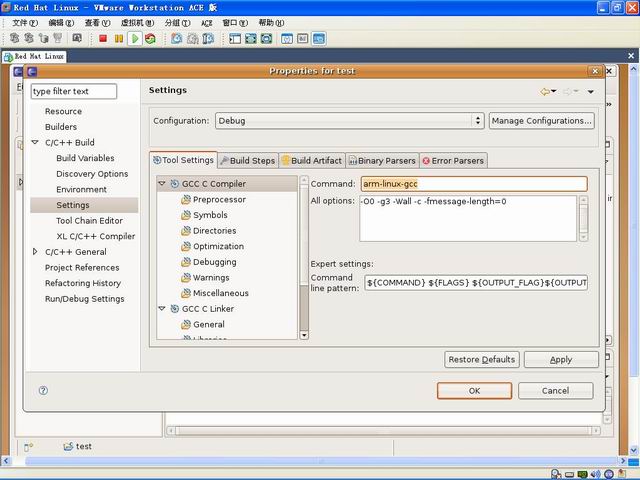This screenshot has height=480, width=640.
Task: Click the Reset VM icon
Action: click(x=150, y=39)
